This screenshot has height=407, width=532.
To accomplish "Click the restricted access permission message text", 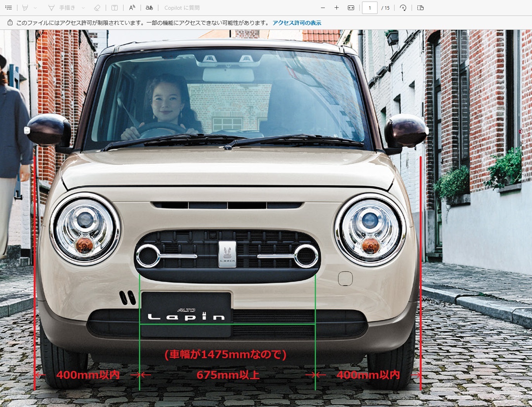I will coord(143,23).
